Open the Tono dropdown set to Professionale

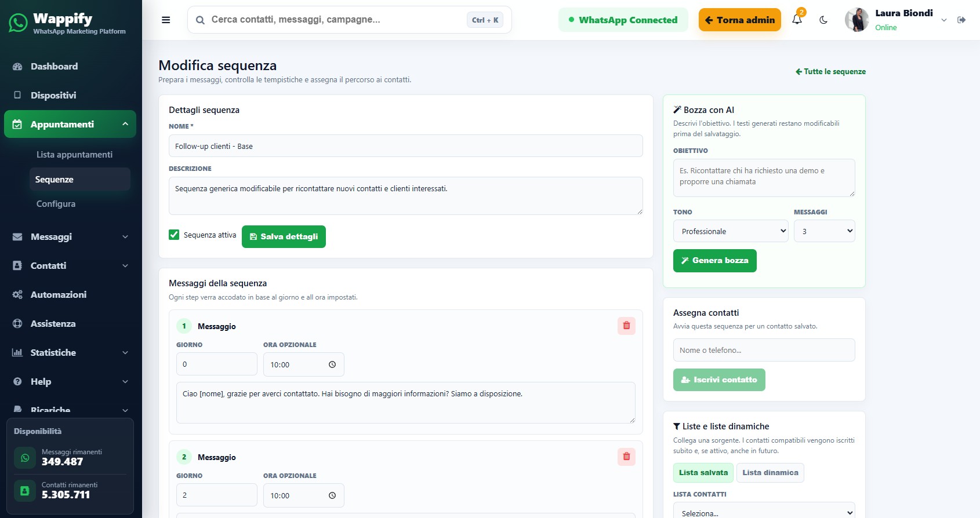pos(731,231)
